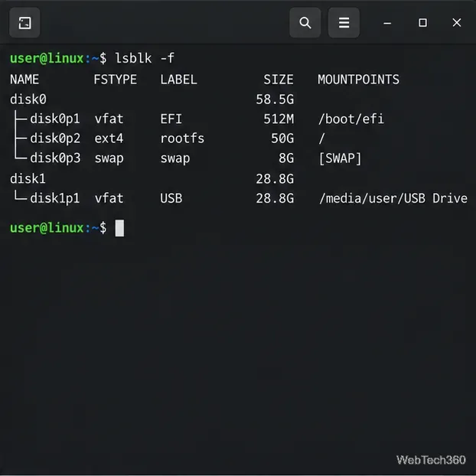Click the LABEL column header
Screen dimensions: 476x476
[x=178, y=80]
